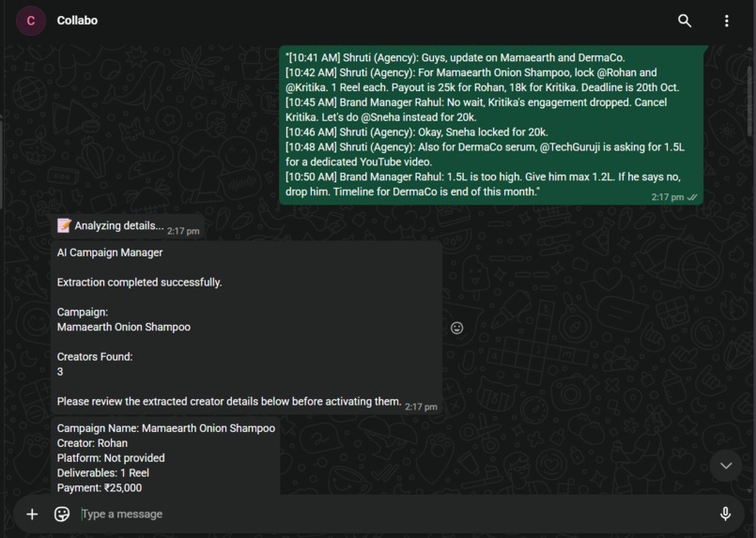Click the 'Creator: Rohan' line
The width and height of the screenshot is (756, 538).
tap(93, 443)
